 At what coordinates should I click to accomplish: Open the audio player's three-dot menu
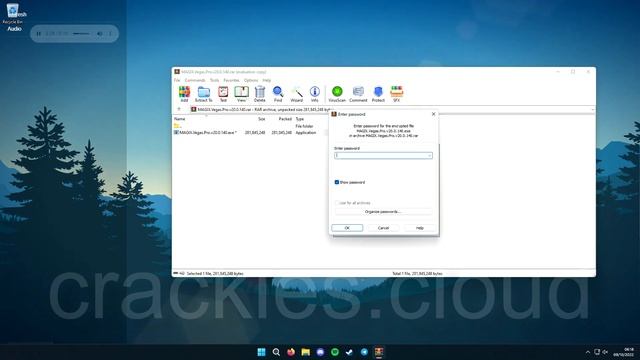pyautogui.click(x=110, y=33)
